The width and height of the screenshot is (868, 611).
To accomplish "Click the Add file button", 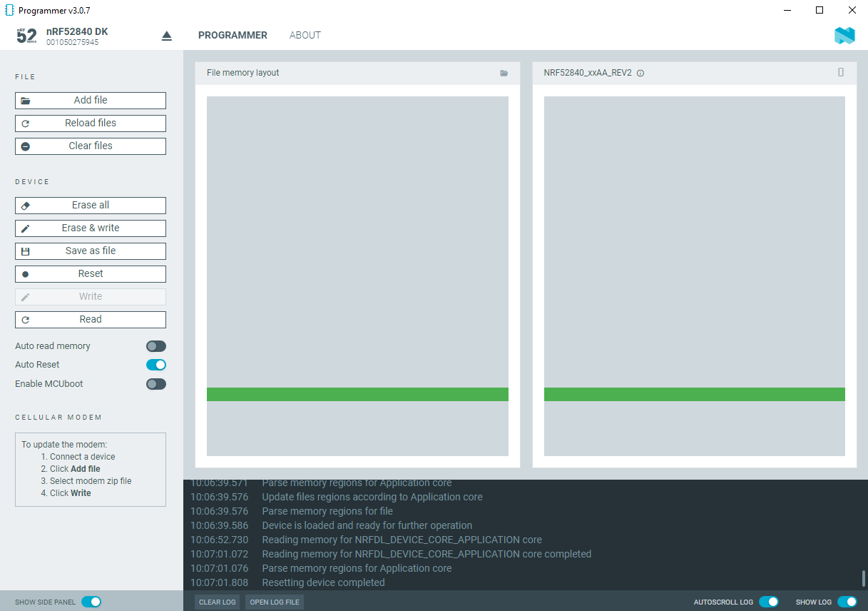I will click(91, 101).
